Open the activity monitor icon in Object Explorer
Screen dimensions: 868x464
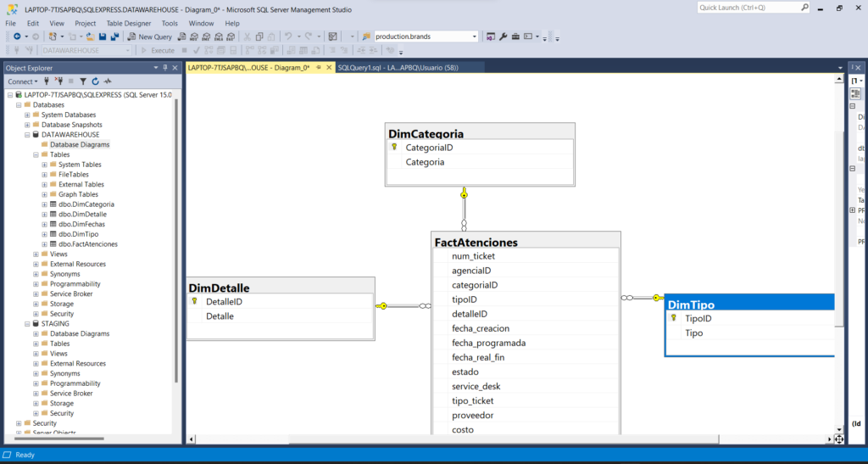click(107, 81)
